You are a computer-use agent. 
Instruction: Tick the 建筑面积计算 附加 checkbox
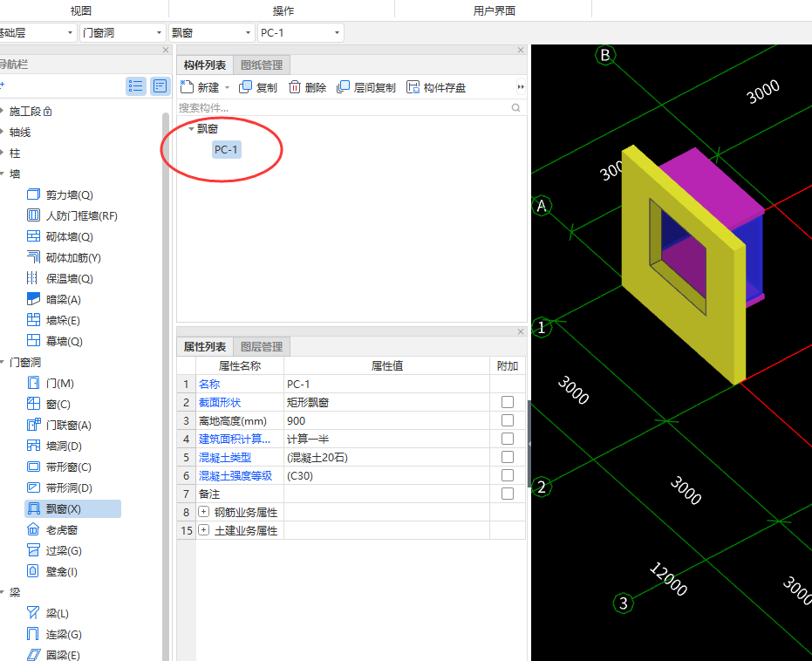(x=508, y=439)
